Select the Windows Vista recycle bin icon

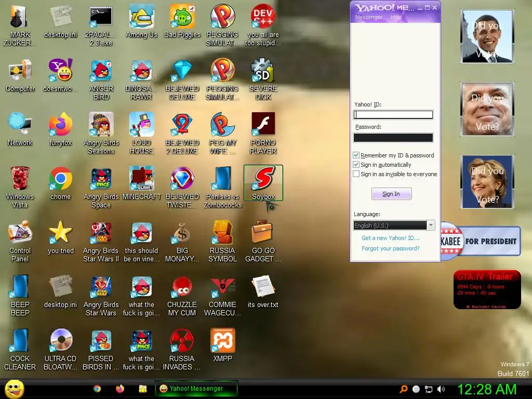[20, 187]
